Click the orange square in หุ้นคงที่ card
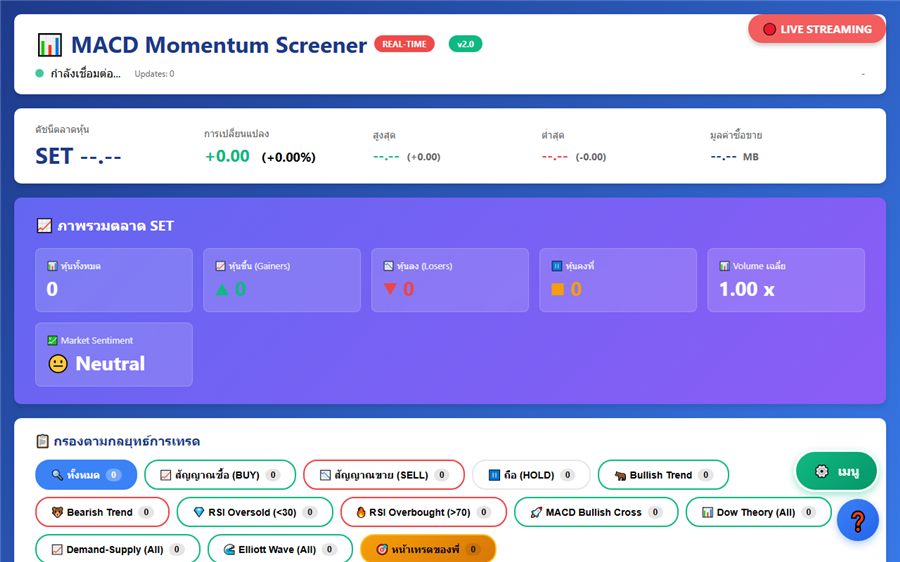This screenshot has height=562, width=900. coord(557,289)
